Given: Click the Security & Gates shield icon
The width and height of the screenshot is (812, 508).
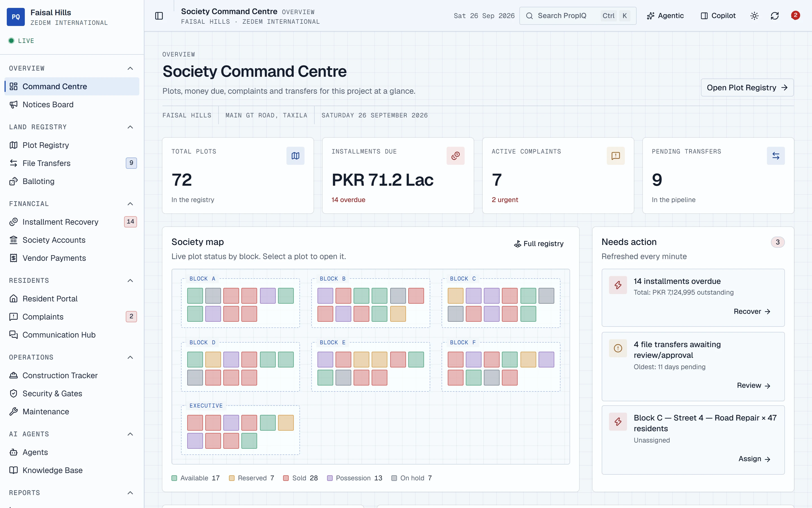Looking at the screenshot, I should pos(14,393).
